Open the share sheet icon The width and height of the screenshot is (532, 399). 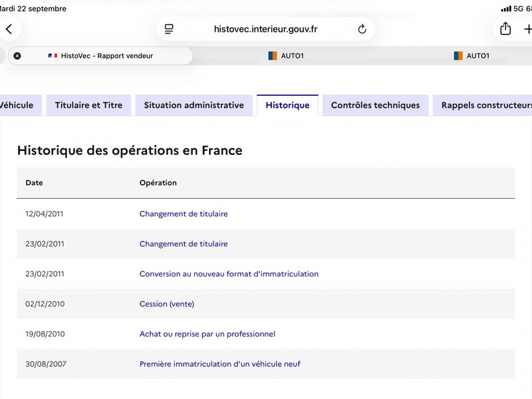[505, 29]
